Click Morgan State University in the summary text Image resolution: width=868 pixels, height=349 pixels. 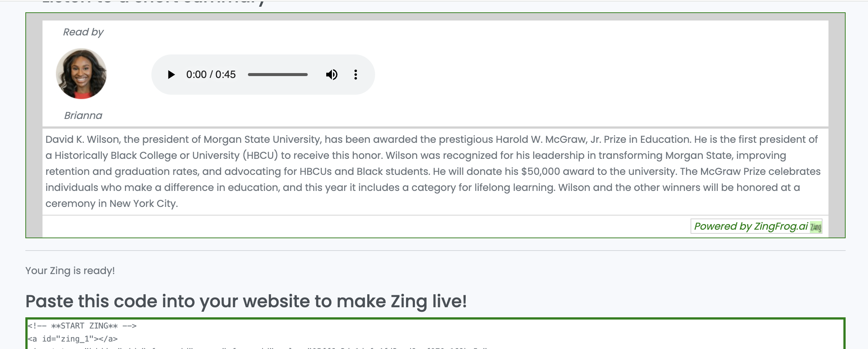[x=262, y=139]
